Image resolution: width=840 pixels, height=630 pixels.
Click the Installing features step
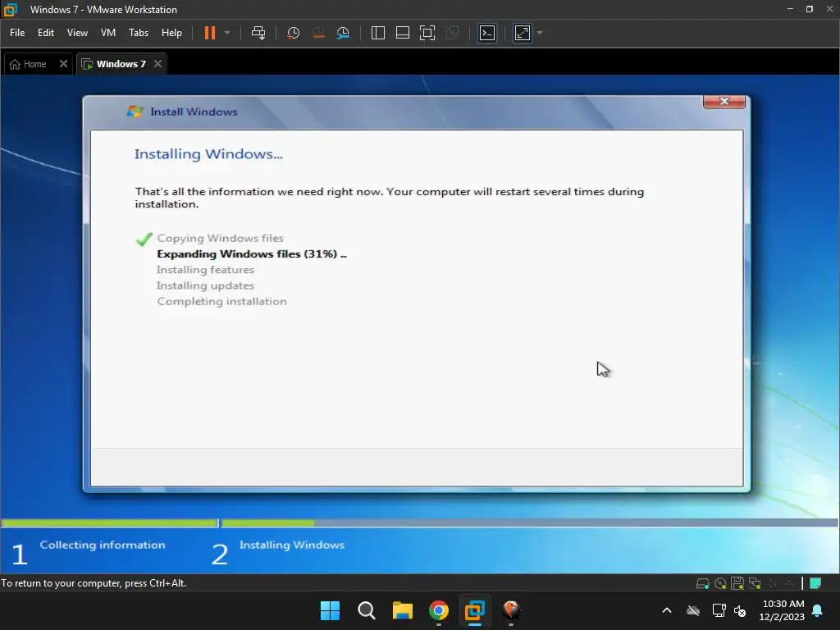[x=205, y=269]
